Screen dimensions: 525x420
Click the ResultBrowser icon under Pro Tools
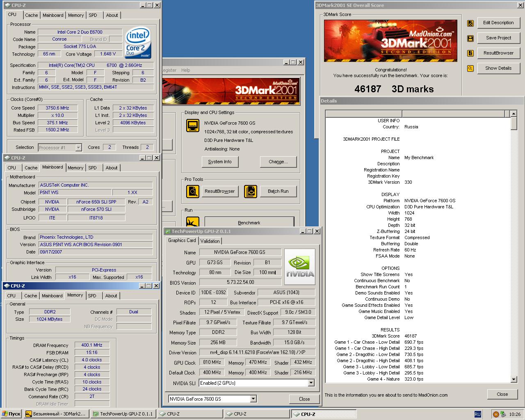pyautogui.click(x=193, y=191)
